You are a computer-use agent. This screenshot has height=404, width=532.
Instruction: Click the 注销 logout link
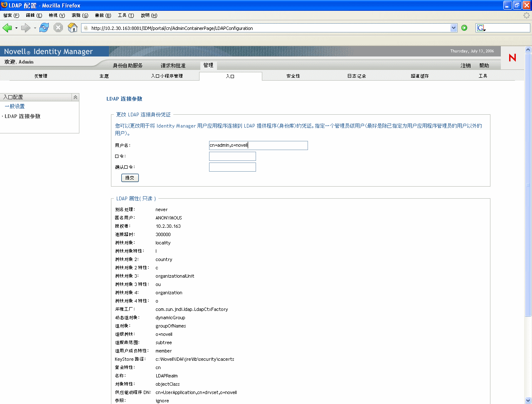[465, 66]
